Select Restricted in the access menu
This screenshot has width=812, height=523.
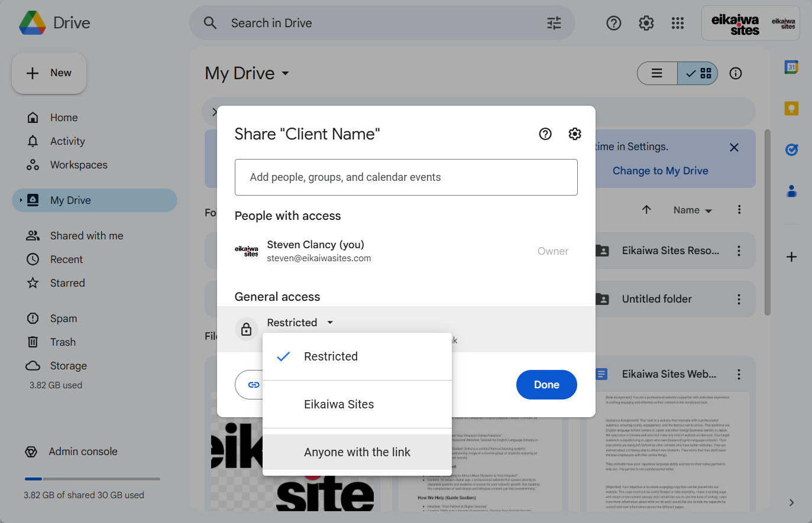(357, 356)
